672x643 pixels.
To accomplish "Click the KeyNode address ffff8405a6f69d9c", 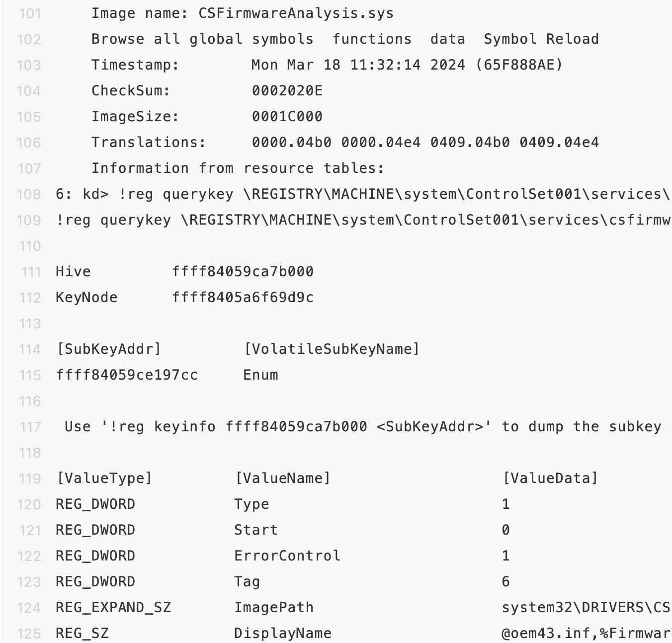I will (243, 298).
